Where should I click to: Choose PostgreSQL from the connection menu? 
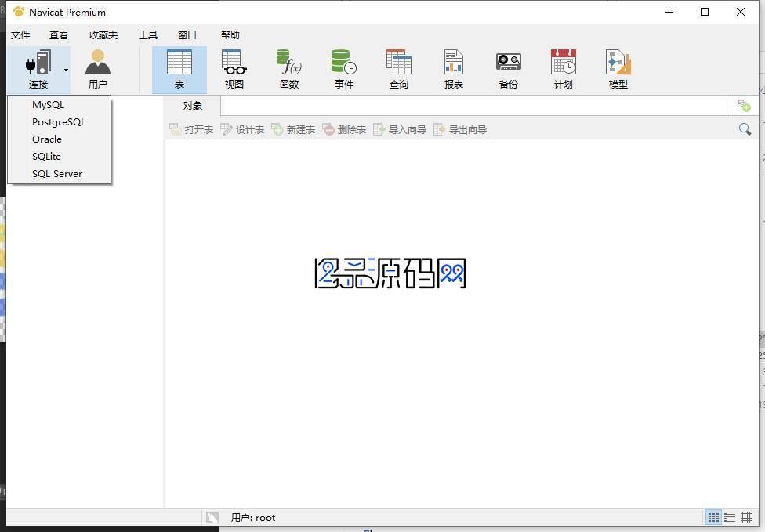pos(60,122)
